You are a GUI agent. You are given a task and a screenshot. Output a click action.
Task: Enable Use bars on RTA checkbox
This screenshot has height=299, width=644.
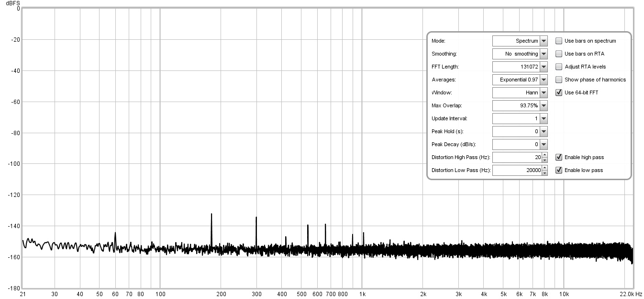558,54
